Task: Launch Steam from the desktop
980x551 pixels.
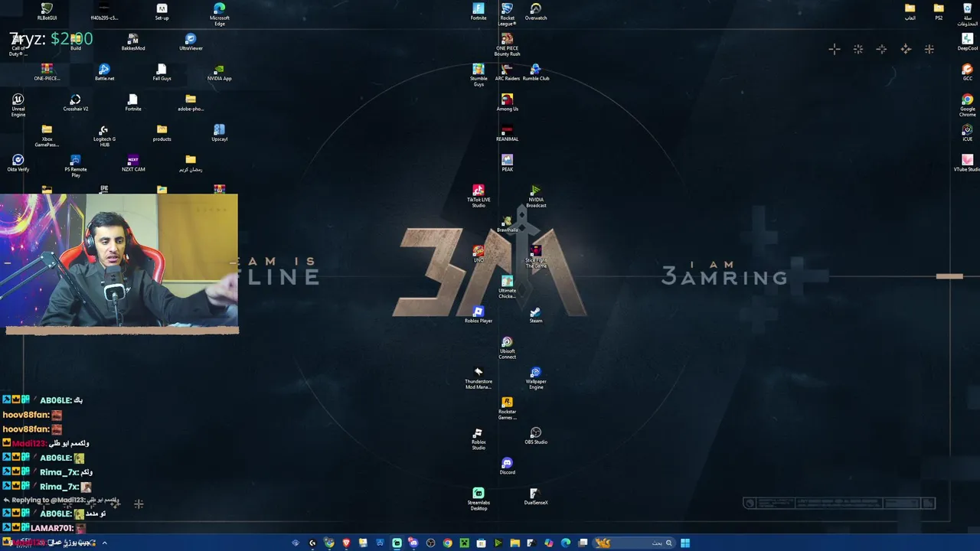Action: pos(536,315)
